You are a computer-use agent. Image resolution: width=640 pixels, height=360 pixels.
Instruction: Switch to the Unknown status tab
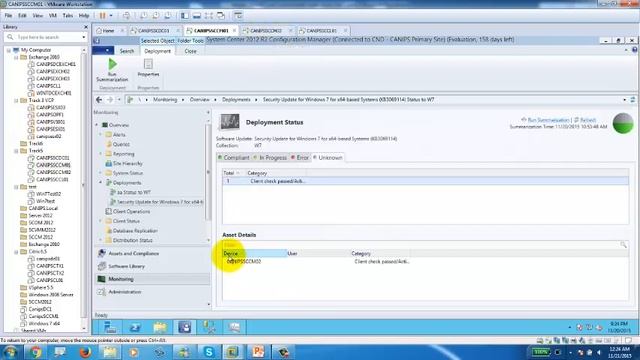coord(328,158)
